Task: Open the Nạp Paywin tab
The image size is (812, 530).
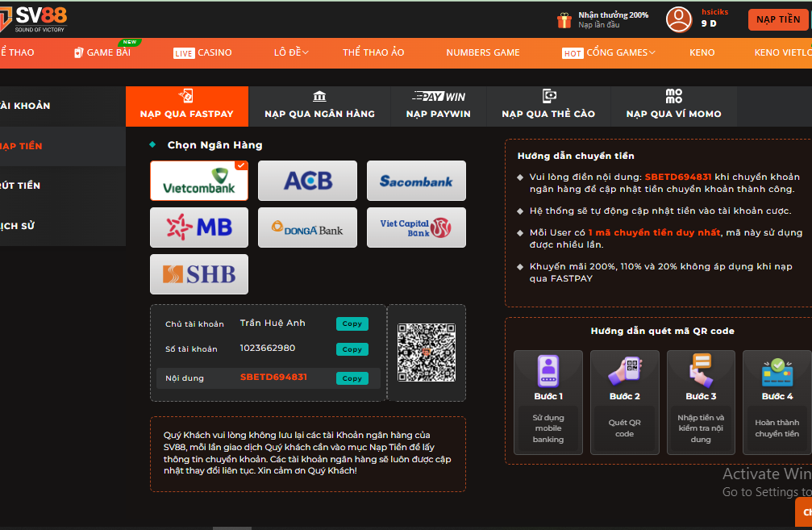Action: (439, 106)
